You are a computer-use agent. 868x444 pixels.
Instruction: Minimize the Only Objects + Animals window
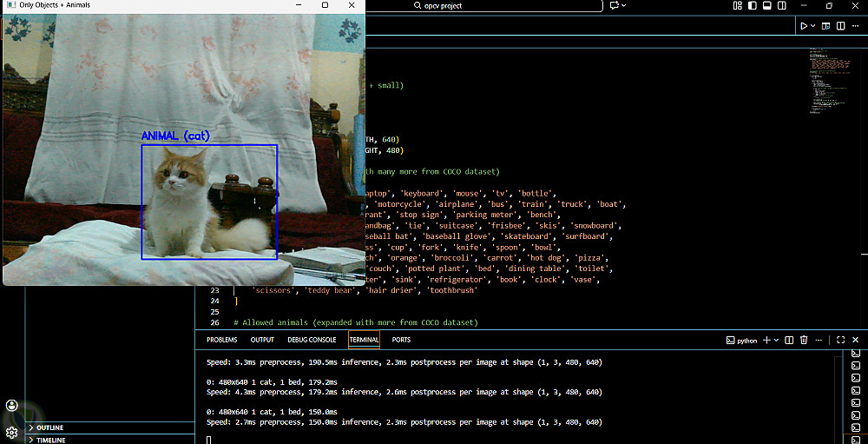(299, 5)
